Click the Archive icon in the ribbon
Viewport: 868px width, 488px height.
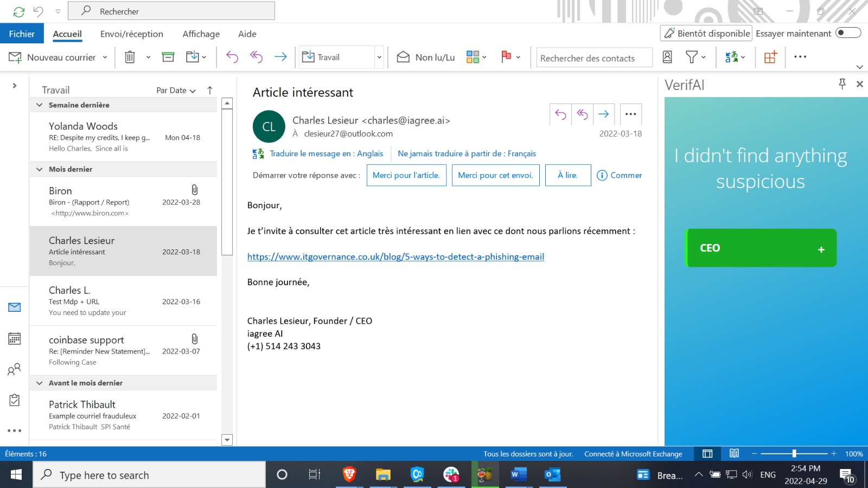tap(168, 57)
